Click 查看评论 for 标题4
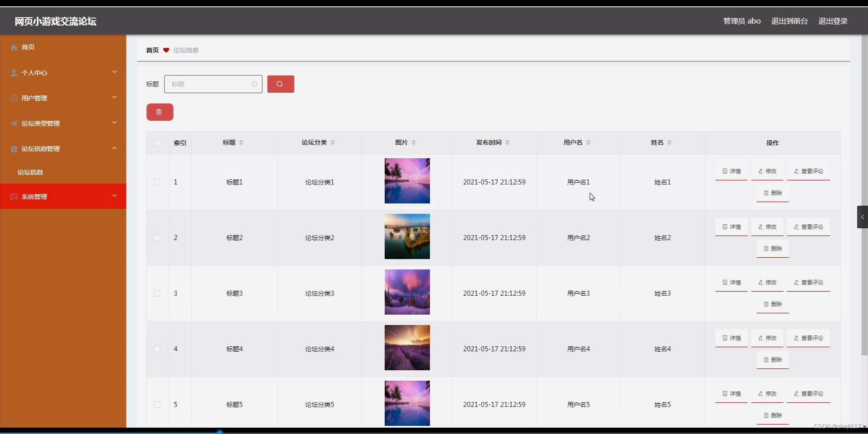This screenshot has height=434, width=868. pos(808,338)
